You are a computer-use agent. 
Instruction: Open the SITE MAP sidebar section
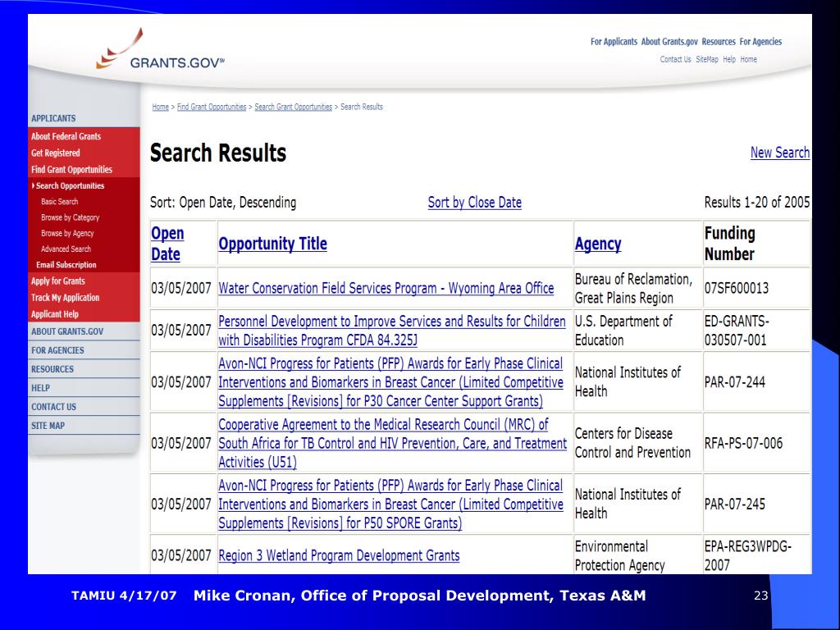48,426
